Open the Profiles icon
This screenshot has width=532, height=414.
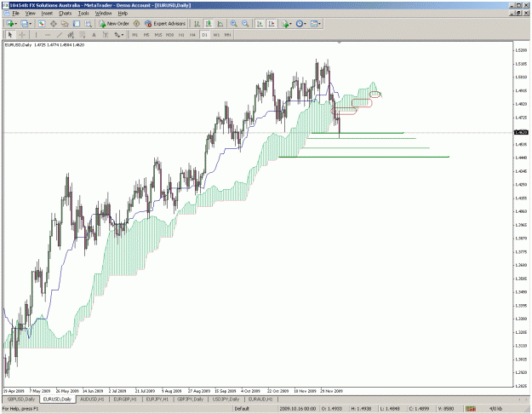point(24,24)
